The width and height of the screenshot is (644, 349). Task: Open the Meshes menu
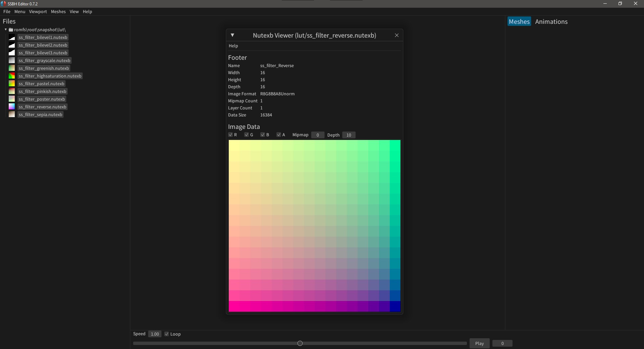coord(58,11)
